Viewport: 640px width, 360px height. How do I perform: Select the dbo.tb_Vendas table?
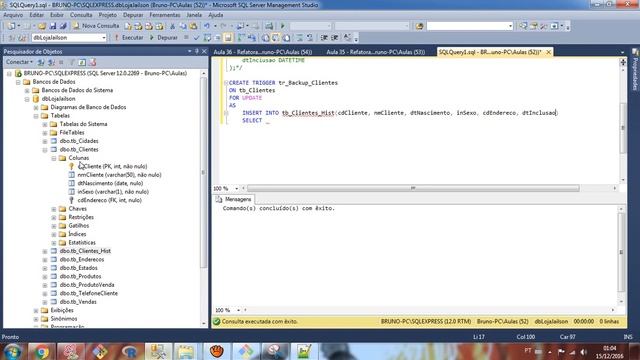(x=78, y=302)
